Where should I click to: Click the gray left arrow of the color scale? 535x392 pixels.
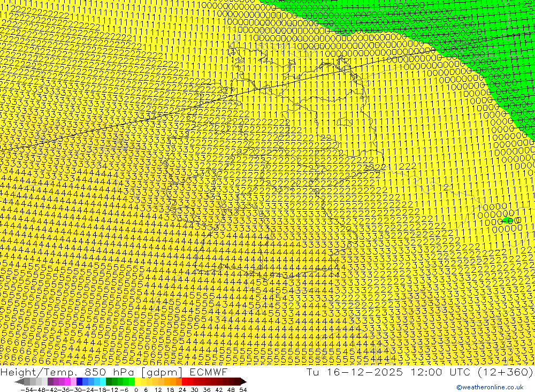19,381
